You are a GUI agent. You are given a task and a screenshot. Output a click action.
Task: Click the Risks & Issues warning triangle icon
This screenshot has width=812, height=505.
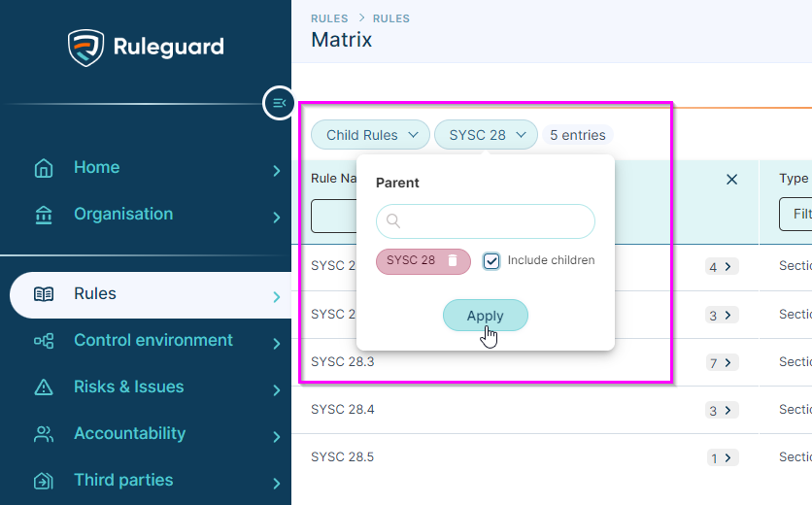[44, 387]
